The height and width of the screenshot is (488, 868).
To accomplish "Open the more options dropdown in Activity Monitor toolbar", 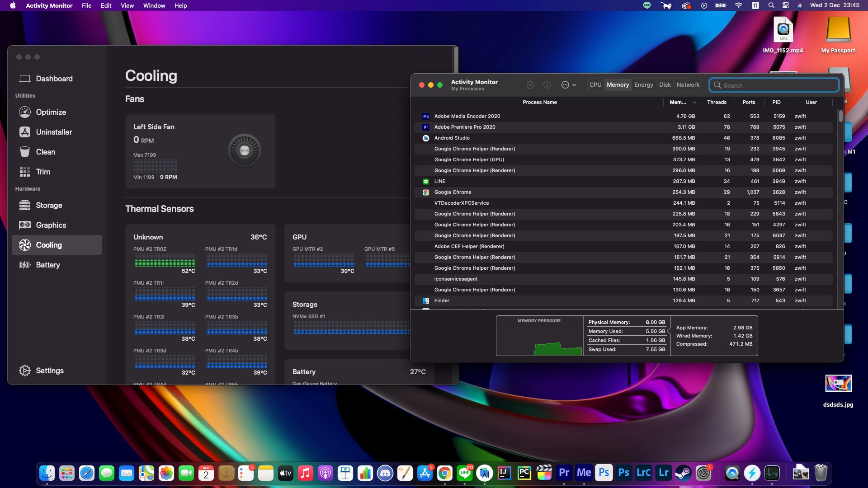I will pos(569,85).
